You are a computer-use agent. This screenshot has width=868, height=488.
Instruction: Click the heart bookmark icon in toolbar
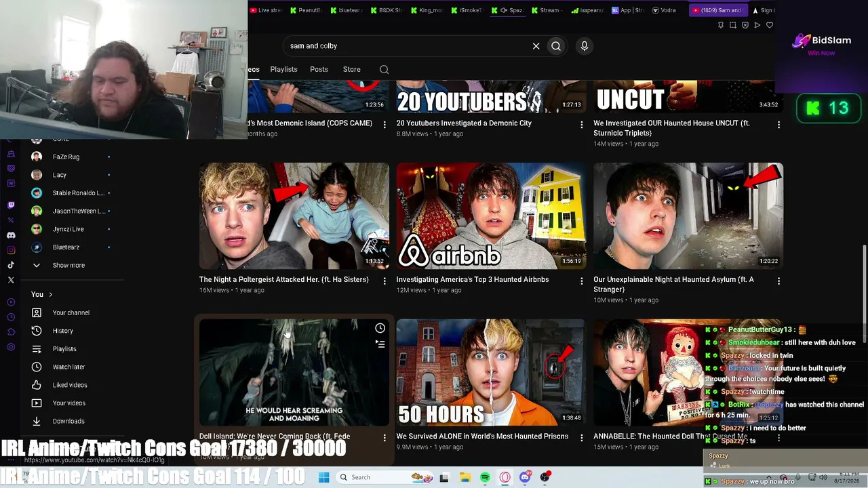(x=770, y=25)
